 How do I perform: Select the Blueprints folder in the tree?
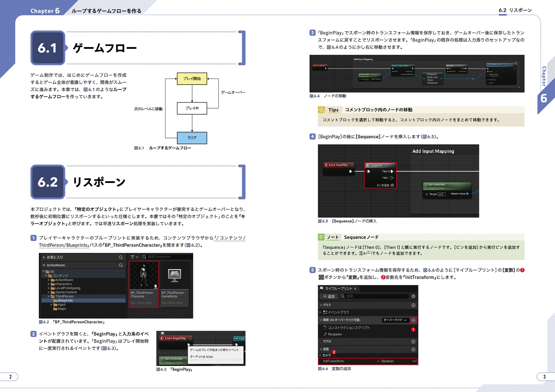[65, 301]
